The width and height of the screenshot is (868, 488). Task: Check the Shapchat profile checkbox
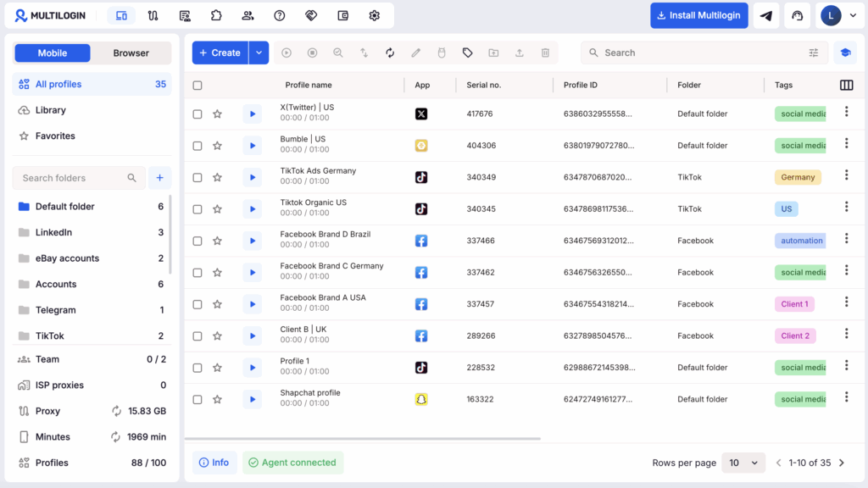(198, 400)
